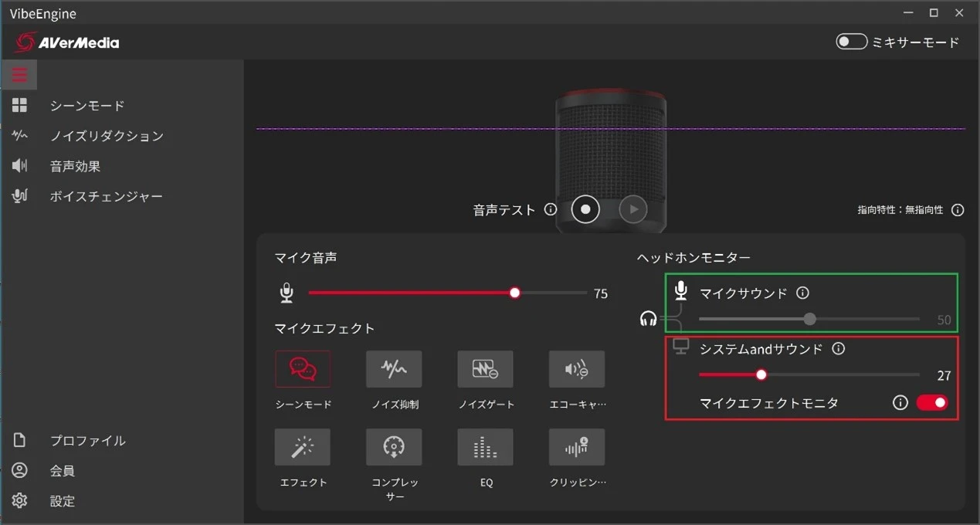Collapse the sidebar with the hamburger menu
Image resolution: width=980 pixels, height=525 pixels.
pos(19,75)
